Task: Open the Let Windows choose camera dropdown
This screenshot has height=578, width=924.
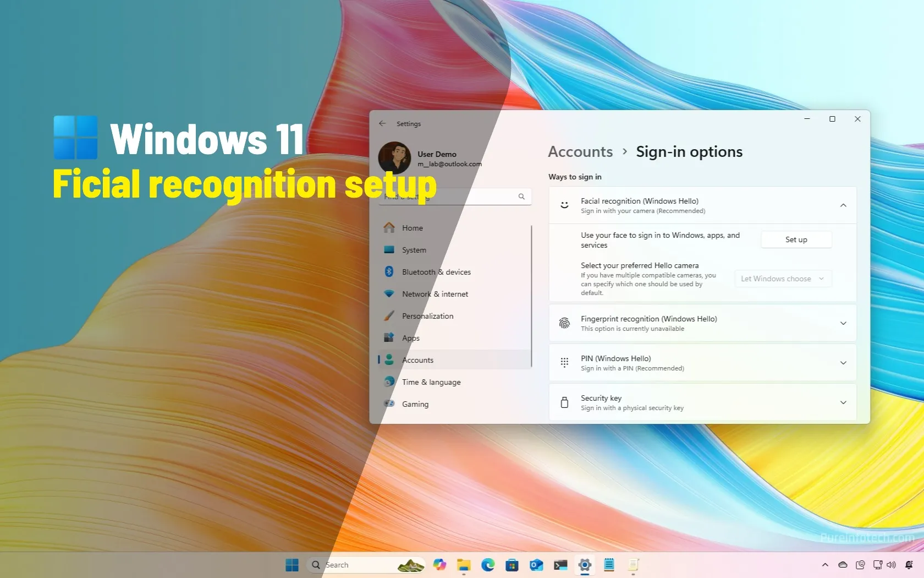Action: 782,279
